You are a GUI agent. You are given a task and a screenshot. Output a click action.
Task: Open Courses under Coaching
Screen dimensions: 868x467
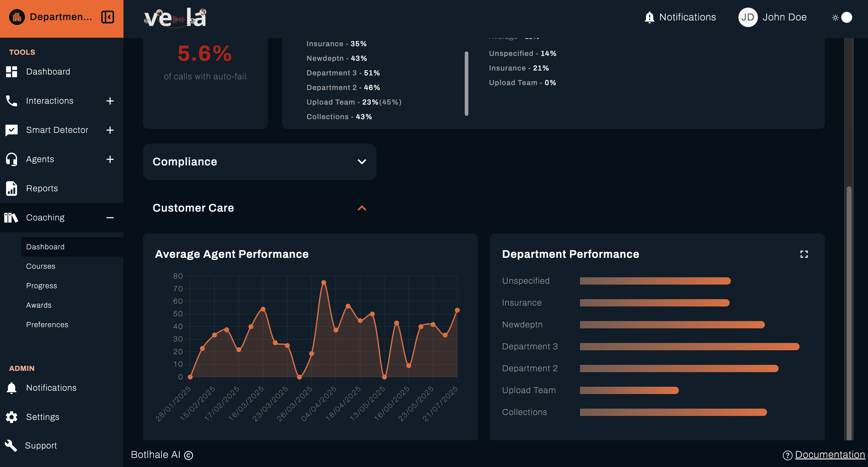click(40, 266)
